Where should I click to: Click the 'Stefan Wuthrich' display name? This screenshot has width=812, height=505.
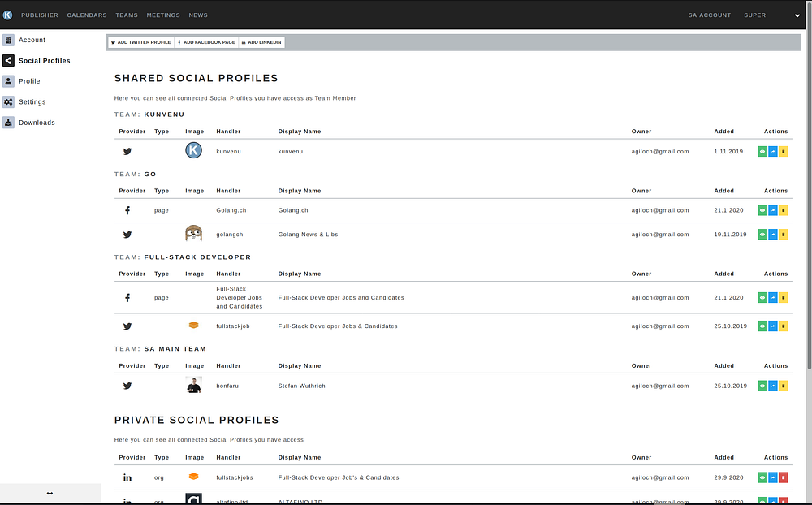(302, 386)
